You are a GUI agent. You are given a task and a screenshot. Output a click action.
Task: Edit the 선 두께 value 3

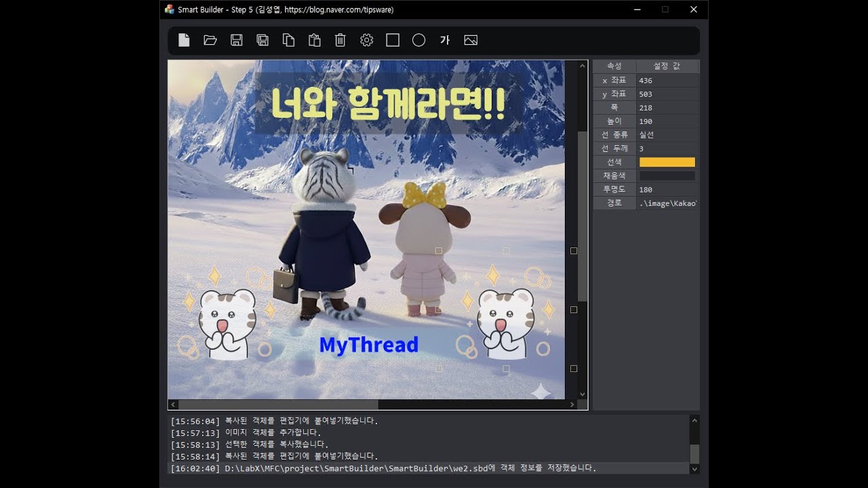tap(668, 148)
